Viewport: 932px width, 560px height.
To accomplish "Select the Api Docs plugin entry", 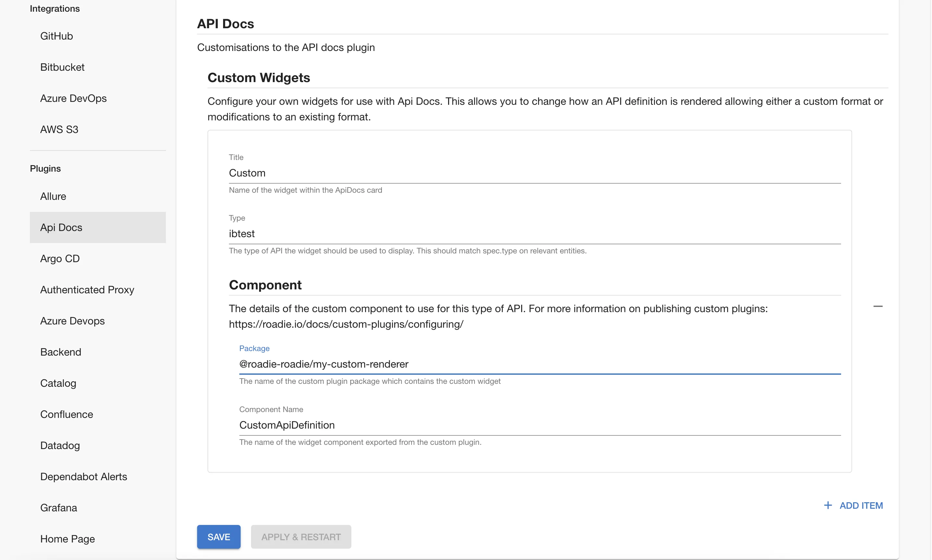I will tap(61, 227).
